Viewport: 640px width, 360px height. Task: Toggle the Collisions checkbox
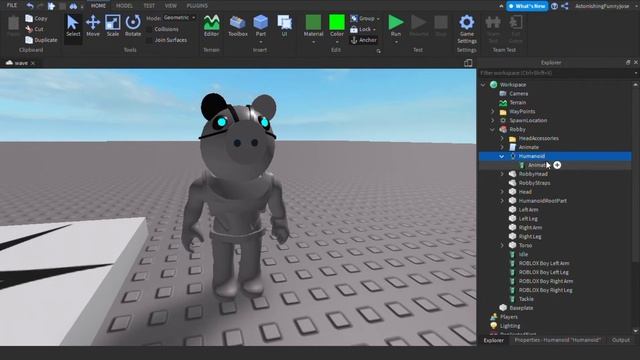[149, 29]
